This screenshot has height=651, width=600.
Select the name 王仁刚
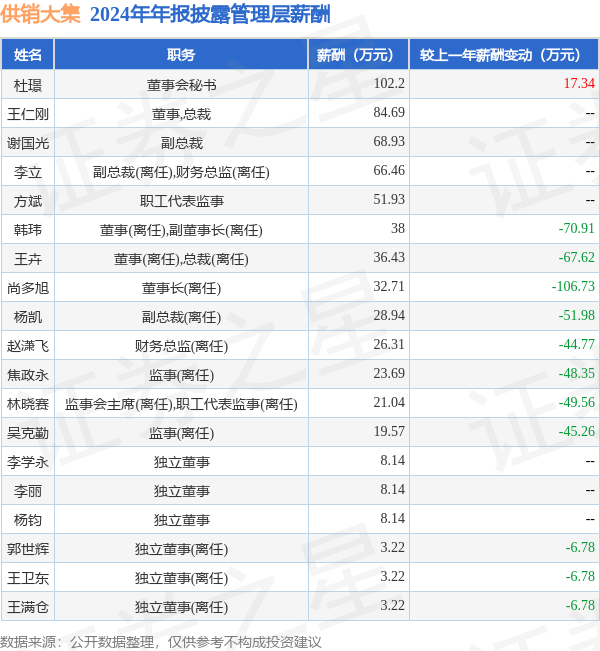coord(28,114)
